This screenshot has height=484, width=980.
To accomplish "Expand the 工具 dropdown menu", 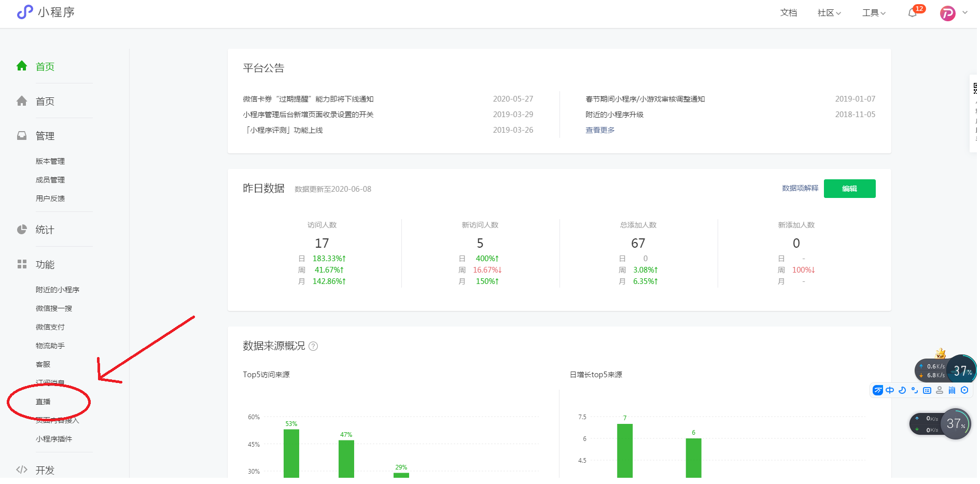I will click(873, 13).
